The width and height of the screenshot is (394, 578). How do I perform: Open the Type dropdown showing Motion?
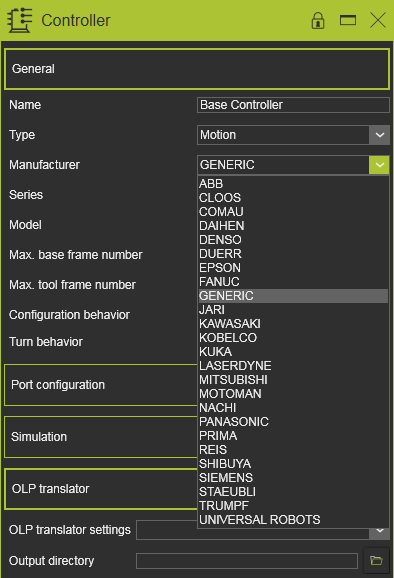click(x=293, y=135)
